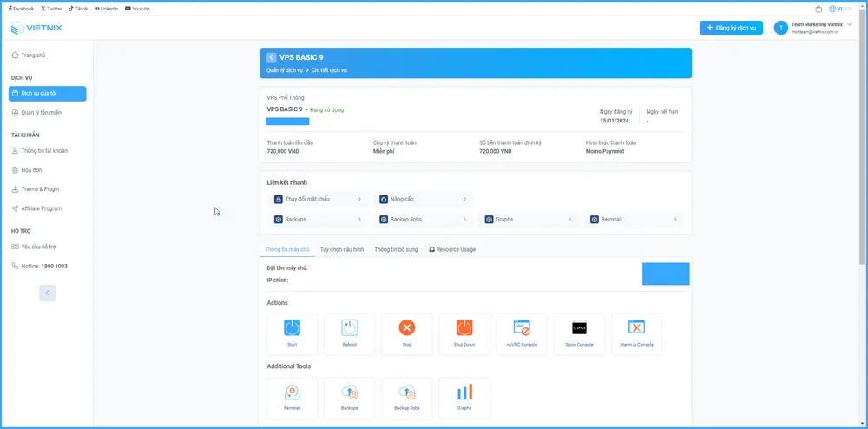This screenshot has height=429, width=868.
Task: Select the Thông tin máy chủ tab
Action: click(286, 249)
